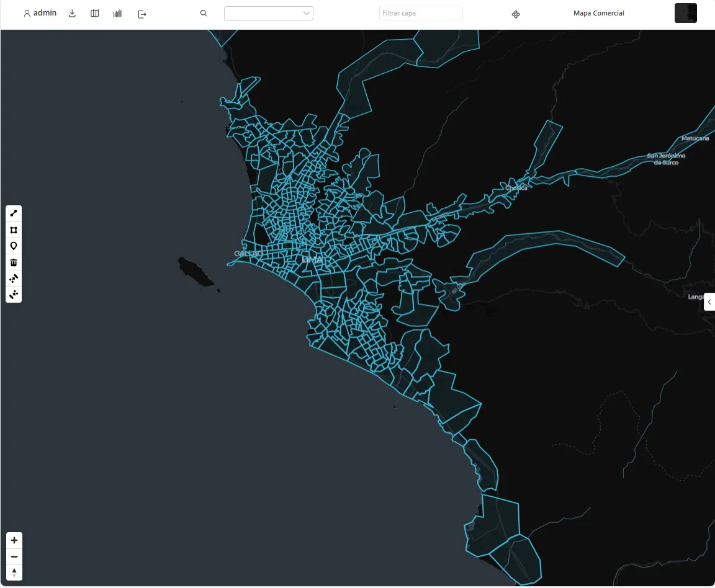Click the fifth draw-toolbar icon, above the last
This screenshot has height=588, width=715.
point(14,278)
